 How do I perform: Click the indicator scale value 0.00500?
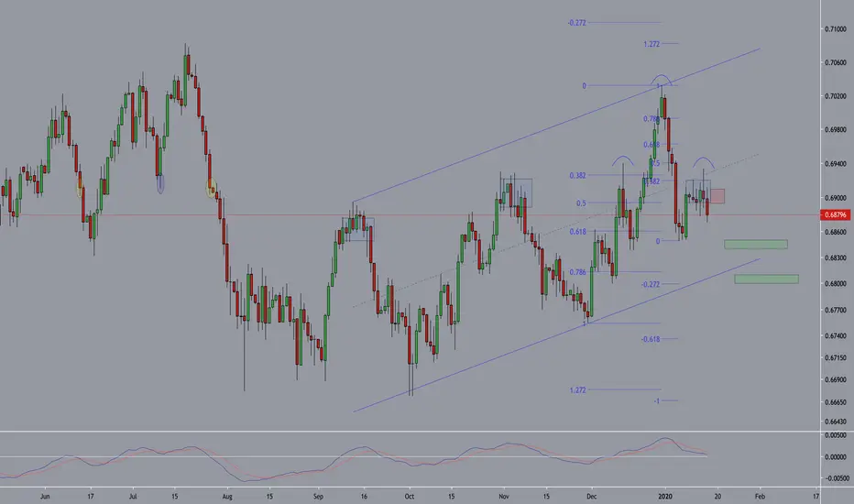836,435
